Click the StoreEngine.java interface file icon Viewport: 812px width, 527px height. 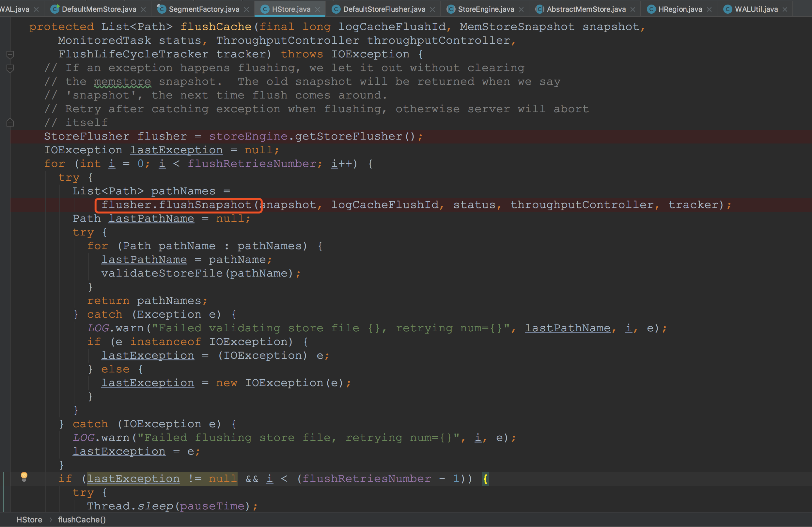coord(451,9)
